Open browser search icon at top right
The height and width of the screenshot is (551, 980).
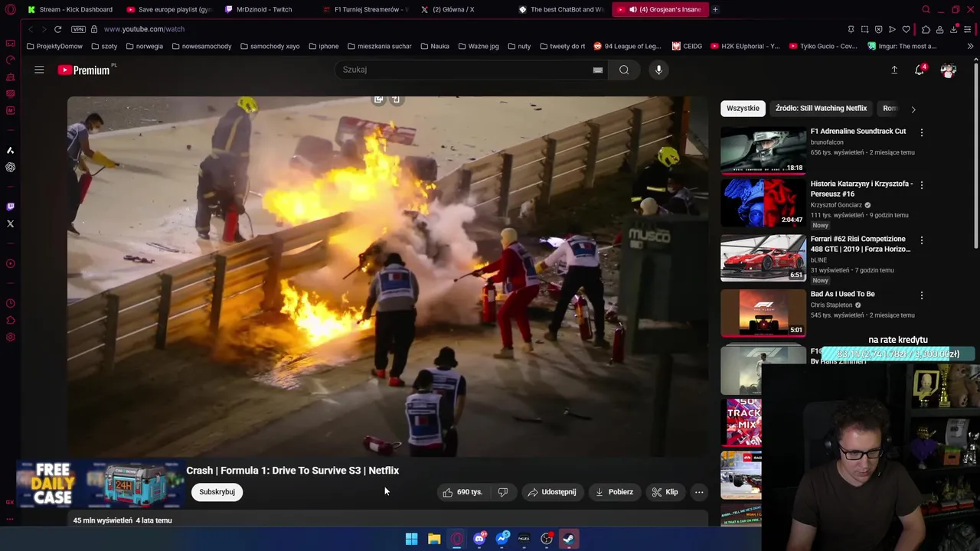[926, 9]
